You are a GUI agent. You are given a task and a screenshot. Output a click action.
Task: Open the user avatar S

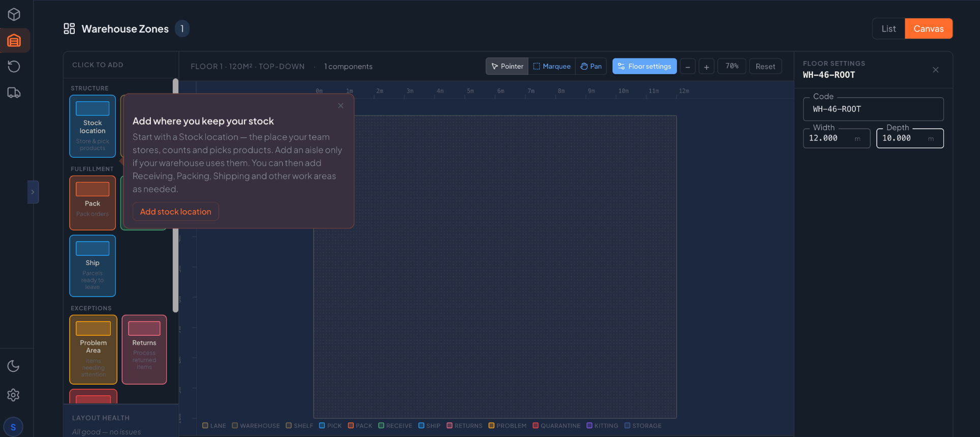13,427
